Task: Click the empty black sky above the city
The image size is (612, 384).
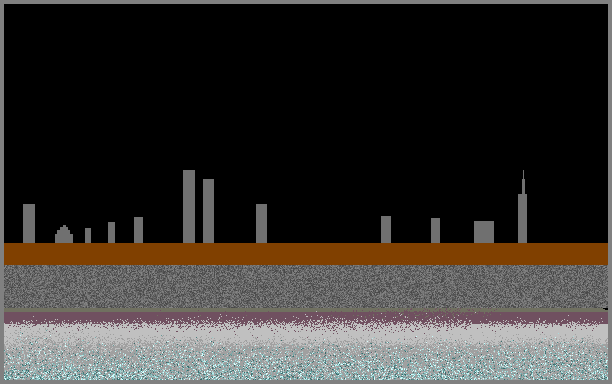Action: pos(306,86)
